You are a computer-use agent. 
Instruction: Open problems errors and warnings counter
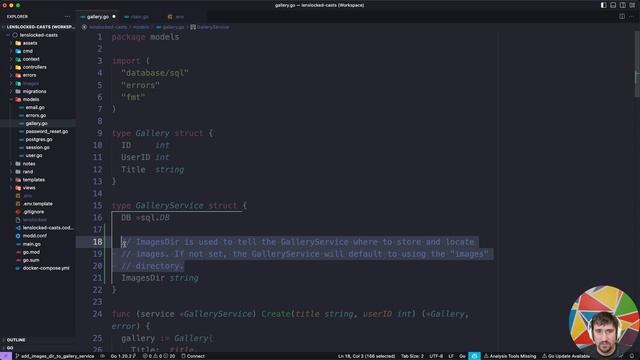159,356
